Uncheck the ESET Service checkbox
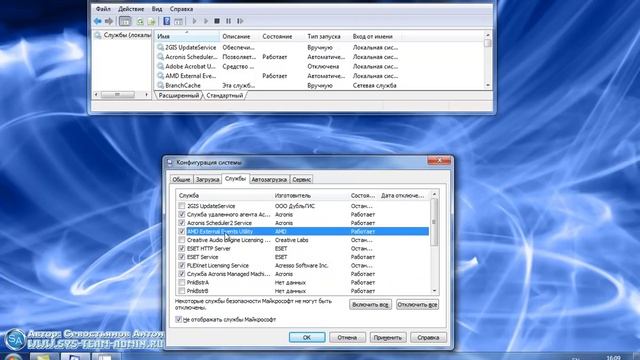 pyautogui.click(x=182, y=257)
